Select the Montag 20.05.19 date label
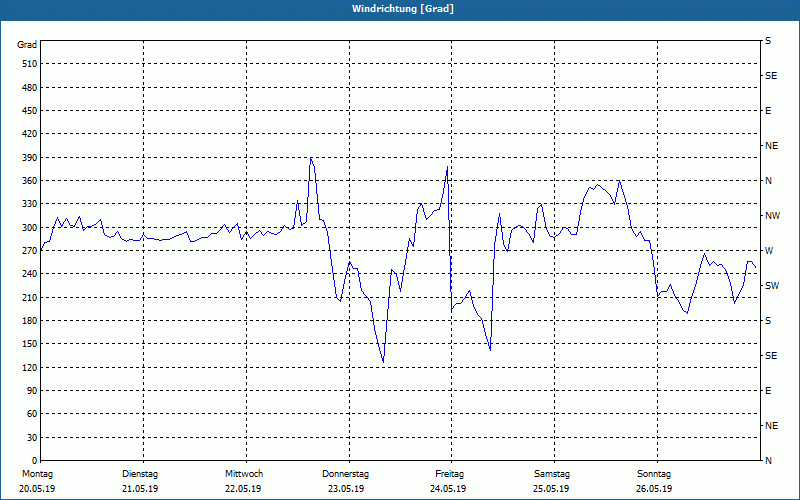The image size is (800, 500). pos(37,481)
